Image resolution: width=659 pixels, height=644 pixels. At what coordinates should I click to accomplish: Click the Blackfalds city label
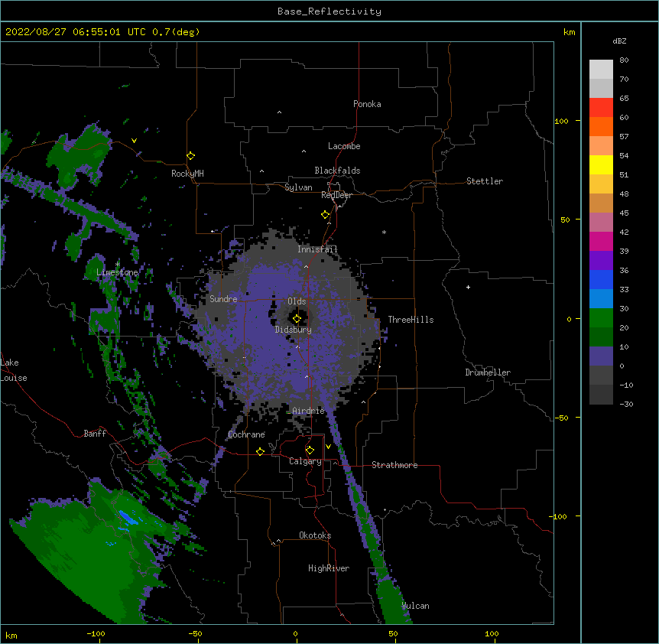tap(337, 171)
